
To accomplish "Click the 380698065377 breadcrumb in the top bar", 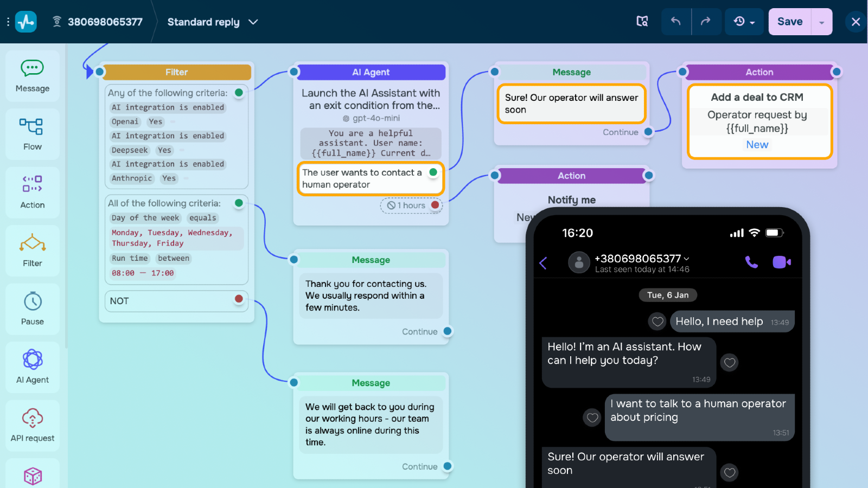I will coord(105,22).
